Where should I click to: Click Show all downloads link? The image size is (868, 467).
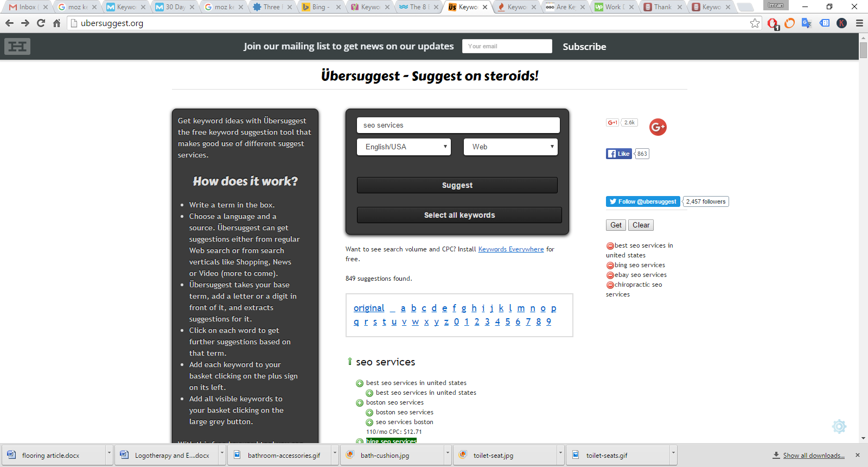pyautogui.click(x=814, y=456)
